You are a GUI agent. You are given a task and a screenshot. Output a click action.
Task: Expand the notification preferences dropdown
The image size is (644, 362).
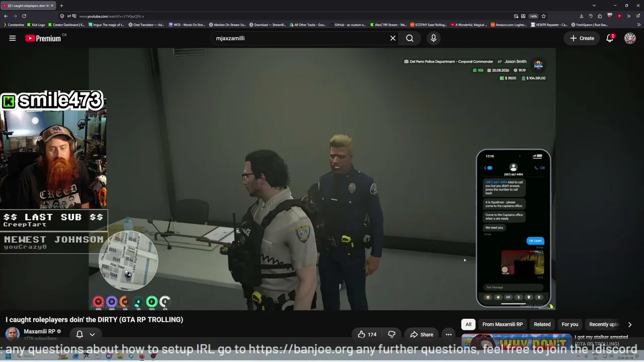92,334
